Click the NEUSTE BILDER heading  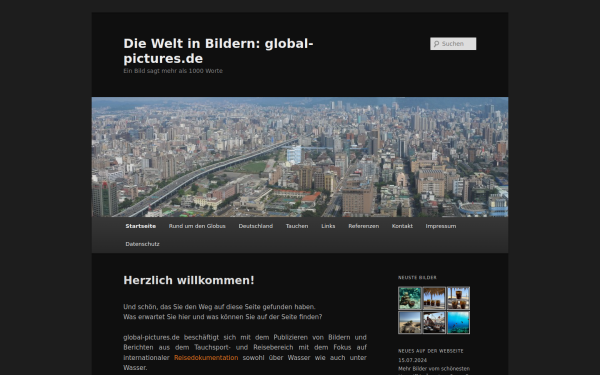417,278
